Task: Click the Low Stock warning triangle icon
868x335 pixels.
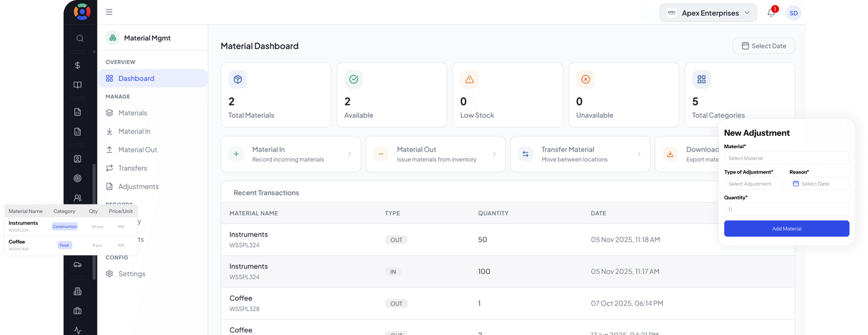Action: click(x=469, y=79)
